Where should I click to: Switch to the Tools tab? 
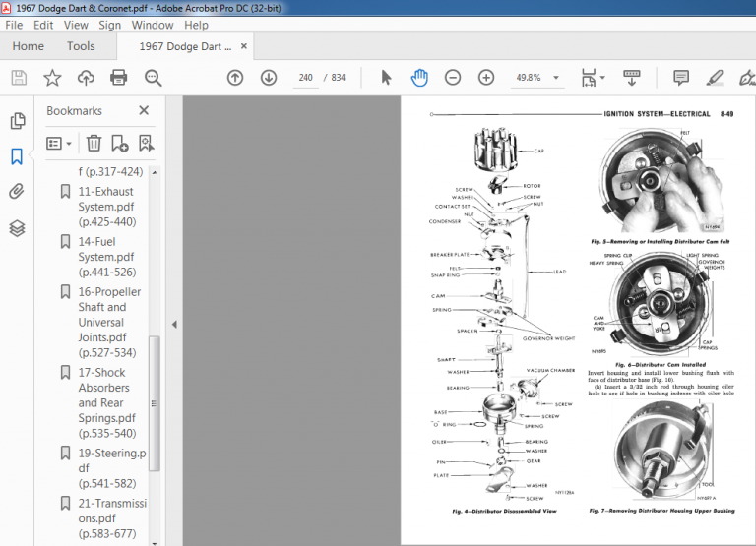pos(81,46)
